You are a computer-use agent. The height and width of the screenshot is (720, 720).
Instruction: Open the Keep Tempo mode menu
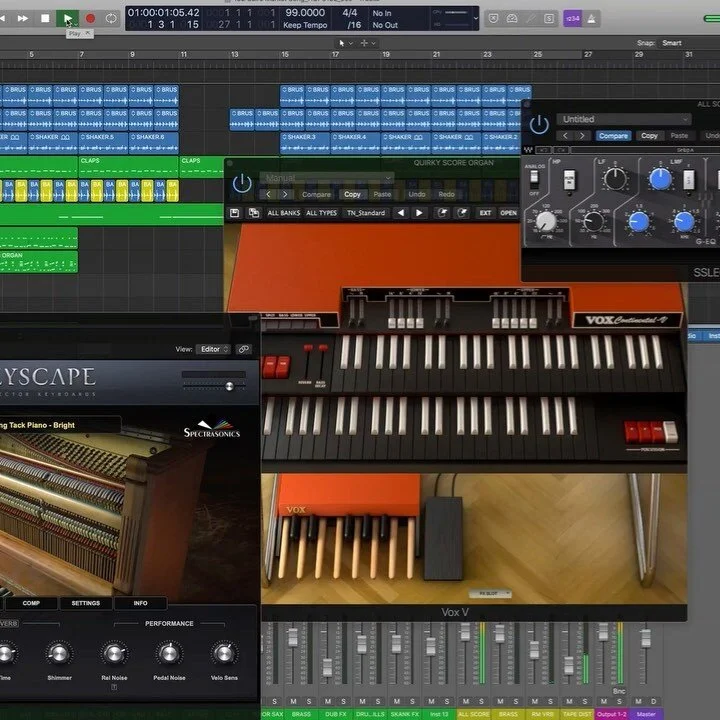[305, 25]
